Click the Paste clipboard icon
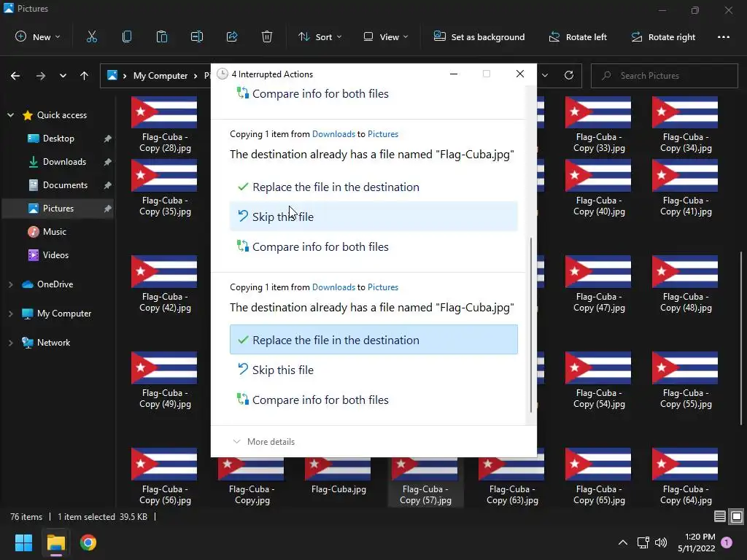The image size is (747, 560). pyautogui.click(x=161, y=36)
